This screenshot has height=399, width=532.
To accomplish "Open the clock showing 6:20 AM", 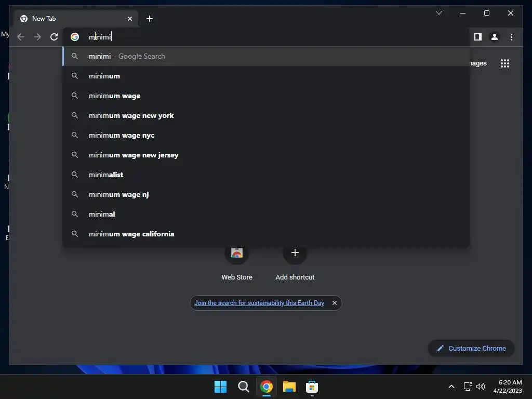I will [508, 387].
